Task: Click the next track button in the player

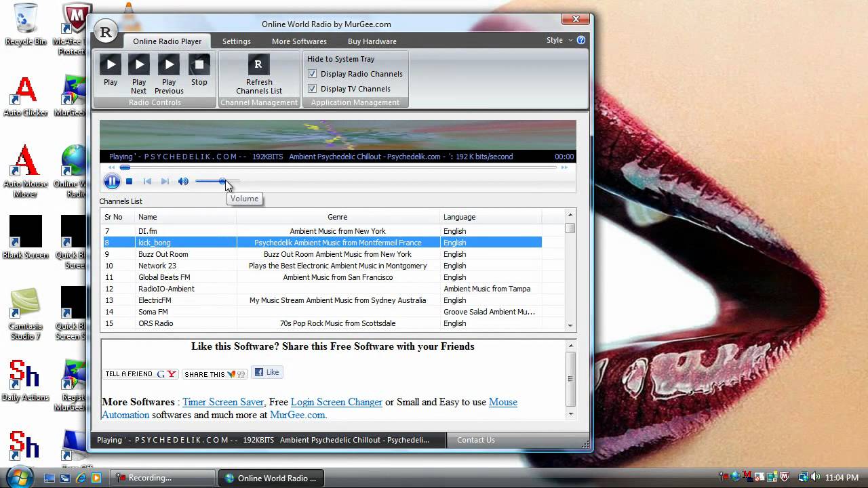Action: [x=165, y=182]
